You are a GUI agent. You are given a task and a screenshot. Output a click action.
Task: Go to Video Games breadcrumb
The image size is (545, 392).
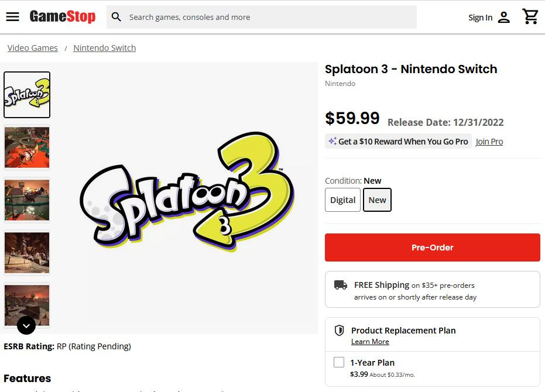33,48
